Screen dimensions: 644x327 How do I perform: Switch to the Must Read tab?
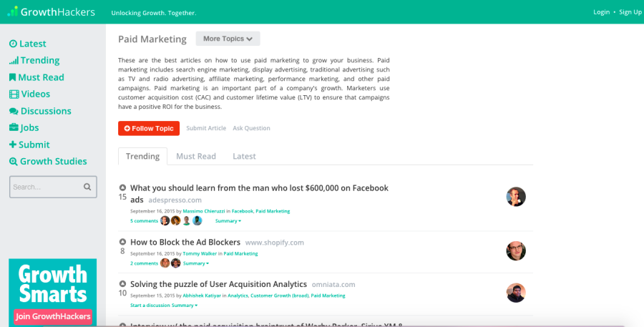pos(196,156)
